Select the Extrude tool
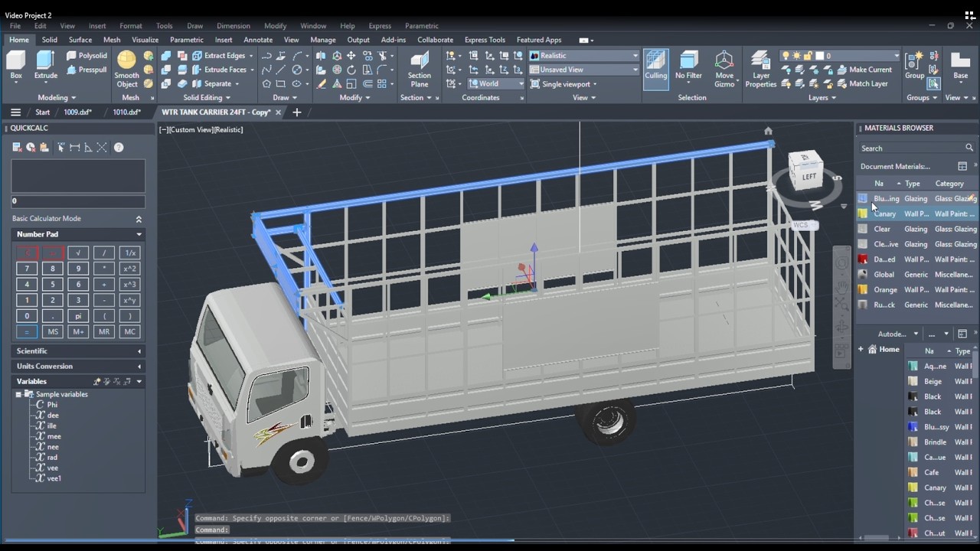The height and width of the screenshot is (551, 980). click(45, 66)
